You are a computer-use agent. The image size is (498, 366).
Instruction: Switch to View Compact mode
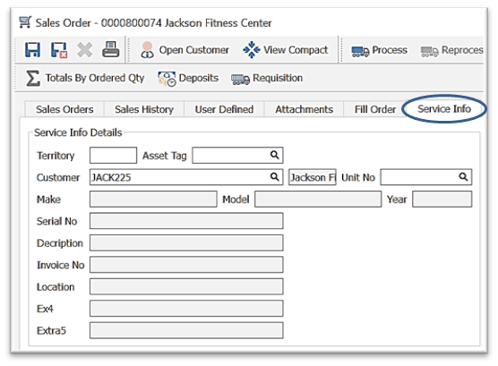[286, 50]
